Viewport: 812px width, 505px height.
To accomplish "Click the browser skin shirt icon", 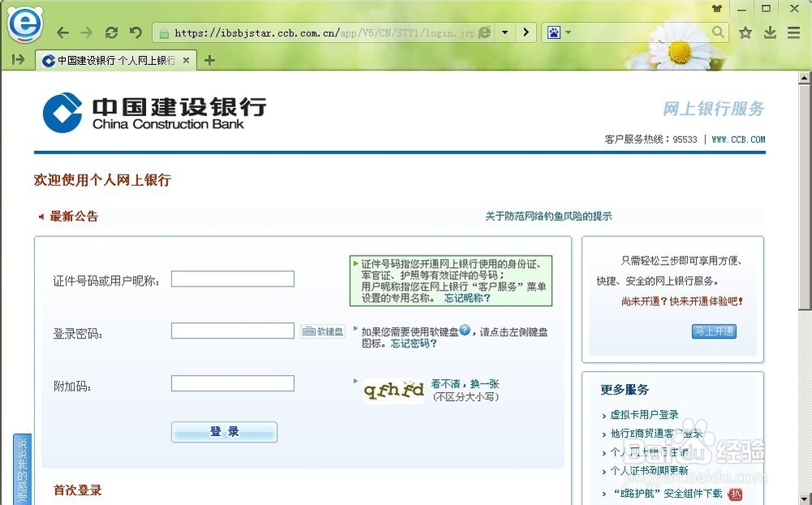I will coord(717,9).
